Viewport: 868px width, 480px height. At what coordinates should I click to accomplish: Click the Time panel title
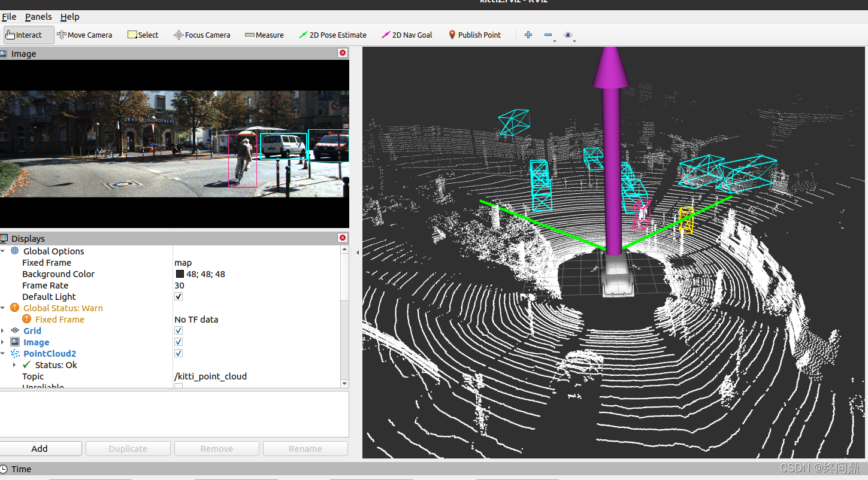pyautogui.click(x=21, y=469)
